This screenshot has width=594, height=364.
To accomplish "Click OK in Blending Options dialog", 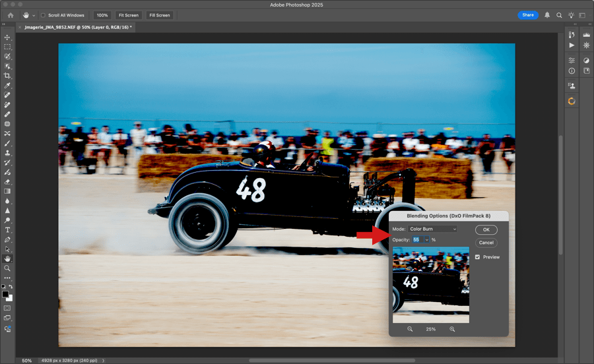I will coord(486,229).
